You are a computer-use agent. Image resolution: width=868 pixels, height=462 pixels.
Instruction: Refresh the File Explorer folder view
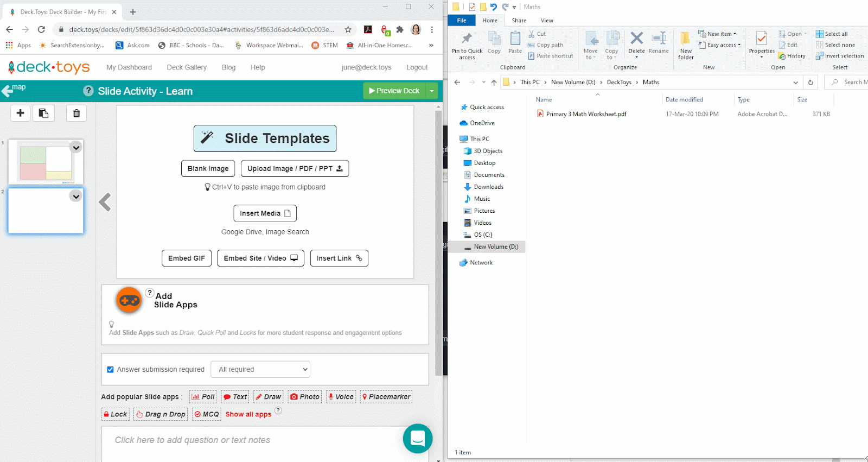[x=810, y=83]
